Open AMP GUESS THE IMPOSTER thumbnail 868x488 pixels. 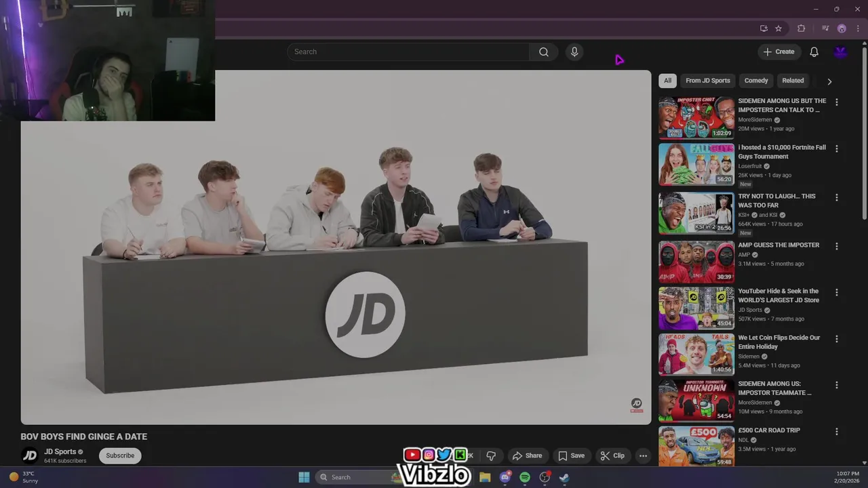pos(696,262)
